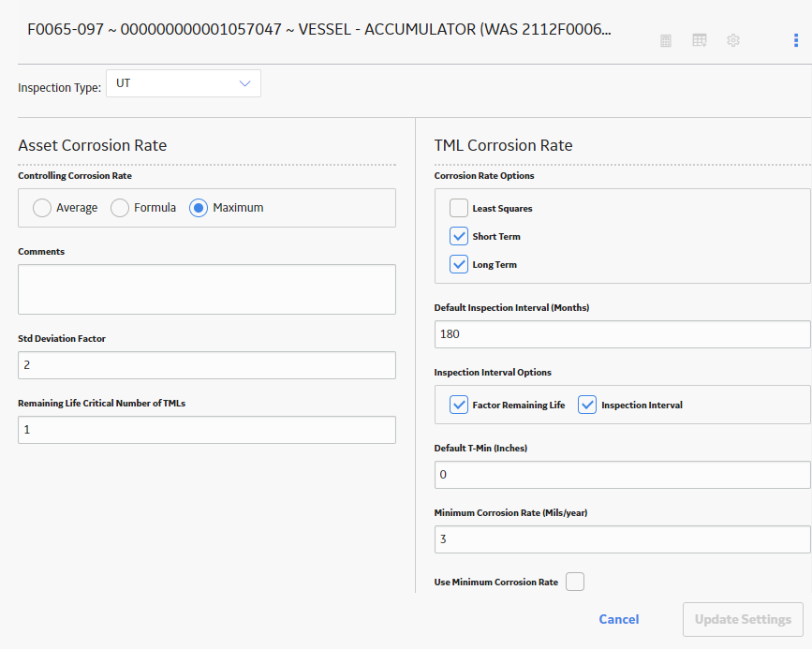
Task: Click the calculator icon in header
Action: (666, 40)
